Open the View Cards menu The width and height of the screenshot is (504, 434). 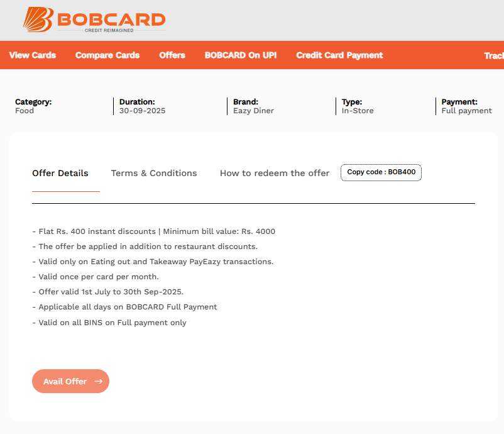point(33,55)
